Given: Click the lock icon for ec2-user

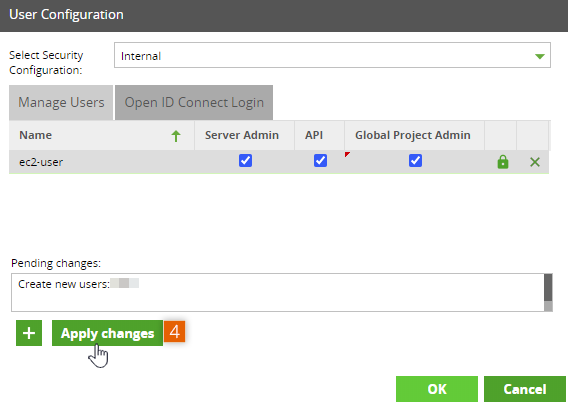Looking at the screenshot, I should point(503,162).
